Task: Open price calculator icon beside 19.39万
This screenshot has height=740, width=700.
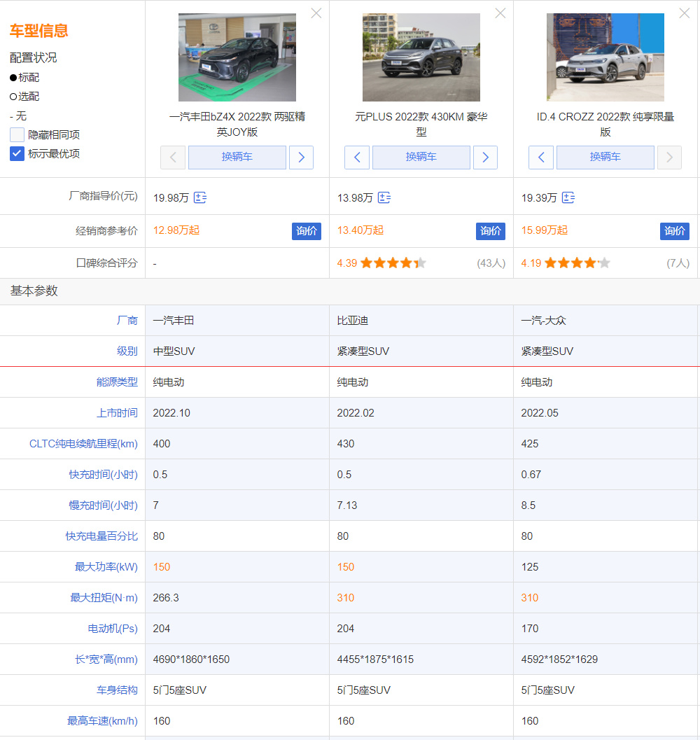Action: coord(568,197)
